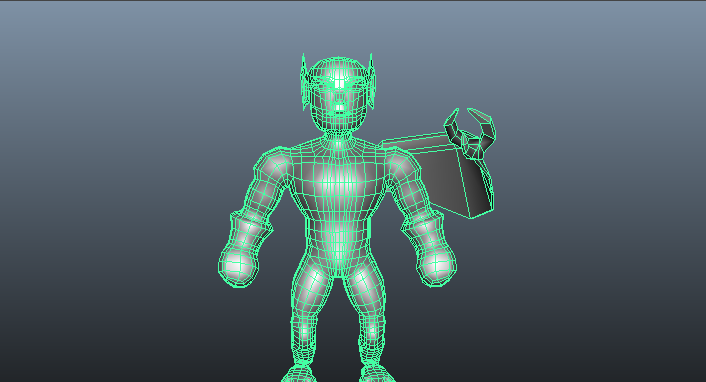Select the shoulder on screen-left side
This screenshot has height=382, width=706.
point(271,166)
